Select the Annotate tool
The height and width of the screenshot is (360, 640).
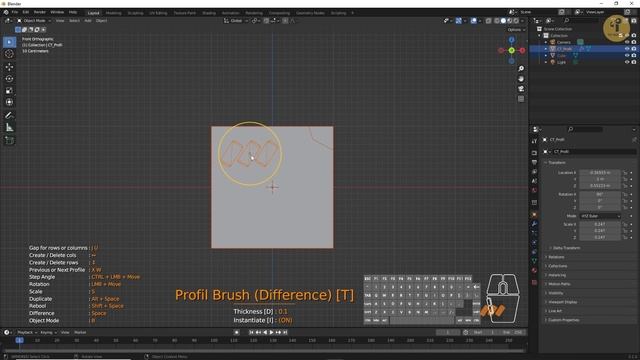tap(9, 116)
